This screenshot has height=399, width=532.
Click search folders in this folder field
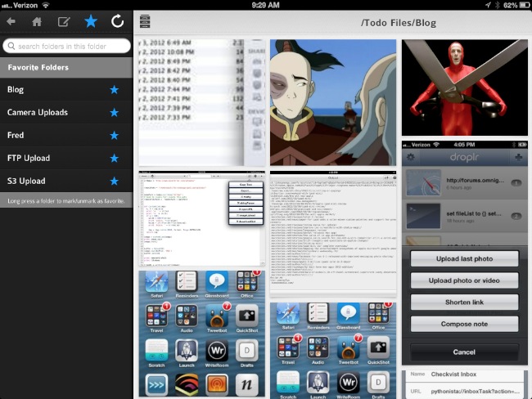pyautogui.click(x=67, y=46)
